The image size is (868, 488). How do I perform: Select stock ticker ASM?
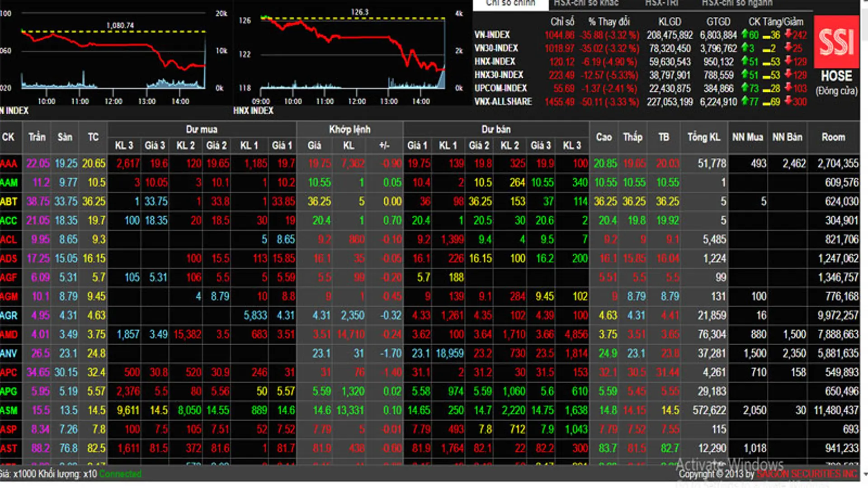(9, 410)
